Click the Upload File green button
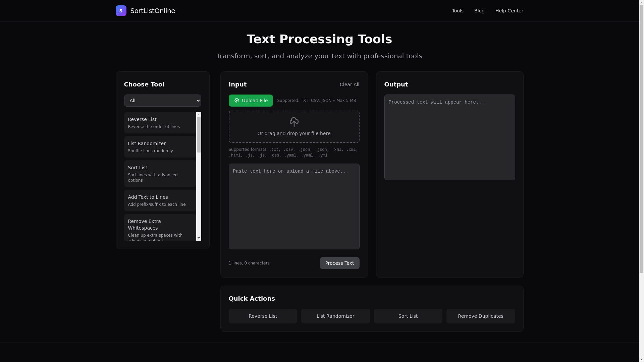644x362 pixels. pyautogui.click(x=251, y=101)
